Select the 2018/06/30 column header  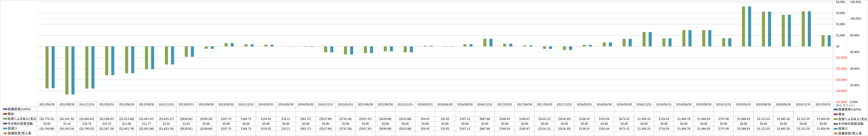tap(604, 104)
